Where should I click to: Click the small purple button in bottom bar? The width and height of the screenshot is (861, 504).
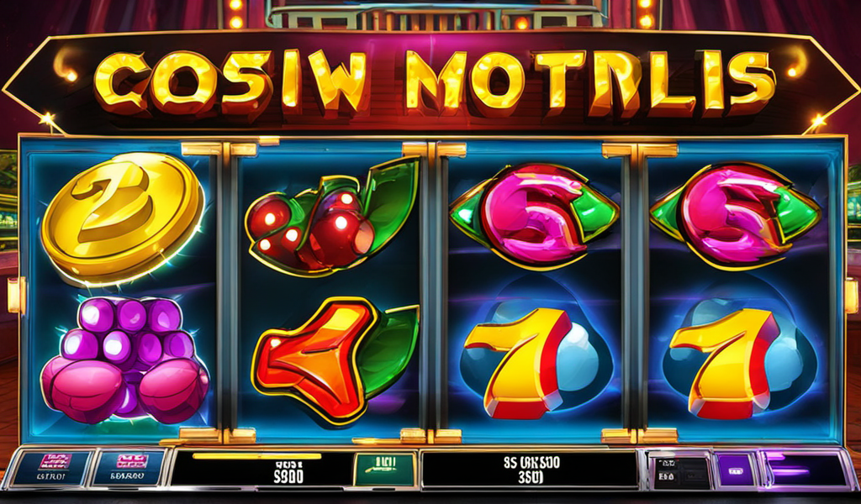click(735, 470)
